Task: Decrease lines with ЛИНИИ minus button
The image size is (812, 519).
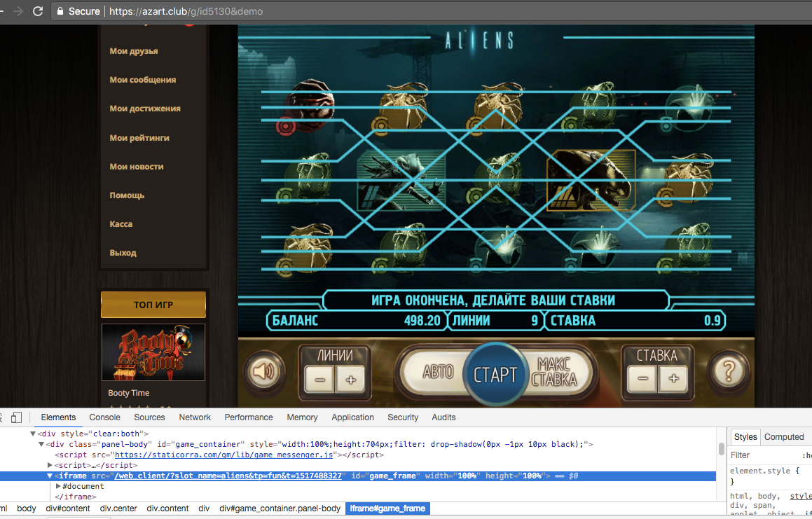Action: (320, 379)
